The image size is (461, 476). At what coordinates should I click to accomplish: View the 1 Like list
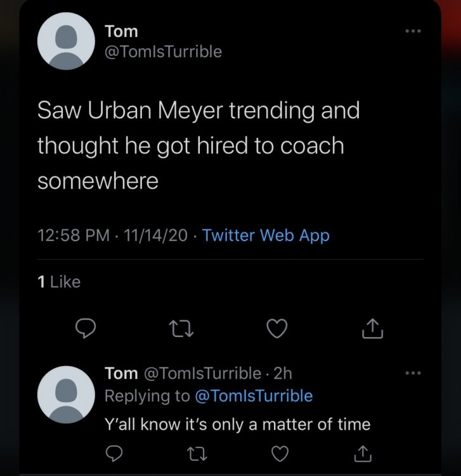(x=59, y=281)
